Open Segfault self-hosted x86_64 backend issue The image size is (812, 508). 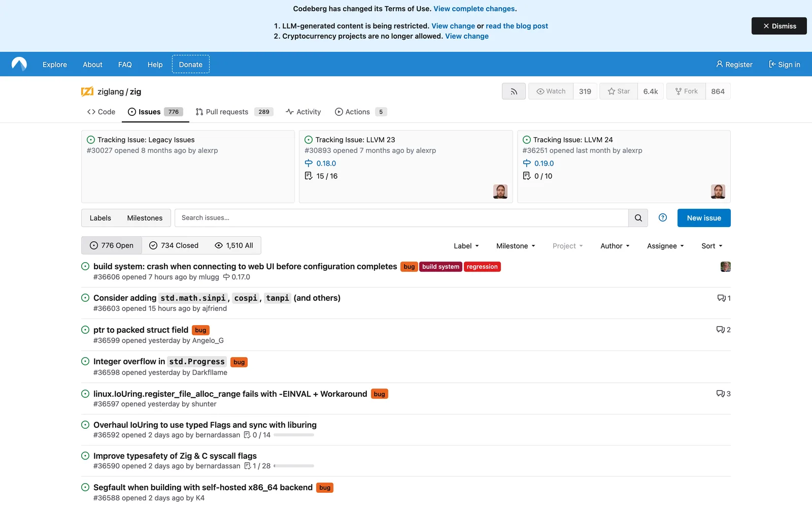203,487
